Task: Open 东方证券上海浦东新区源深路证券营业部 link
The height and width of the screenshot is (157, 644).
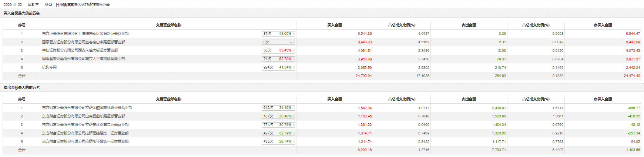Action: pyautogui.click(x=85, y=34)
